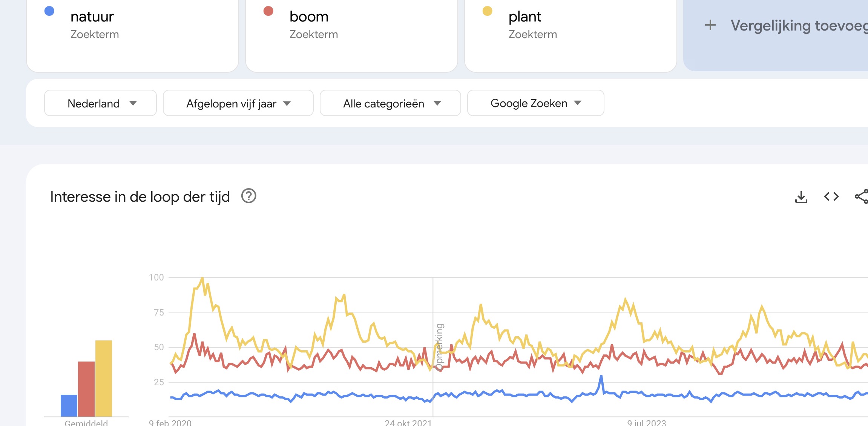Screen dimensions: 868x426
Task: Change the Google Zoeken search type
Action: point(535,103)
